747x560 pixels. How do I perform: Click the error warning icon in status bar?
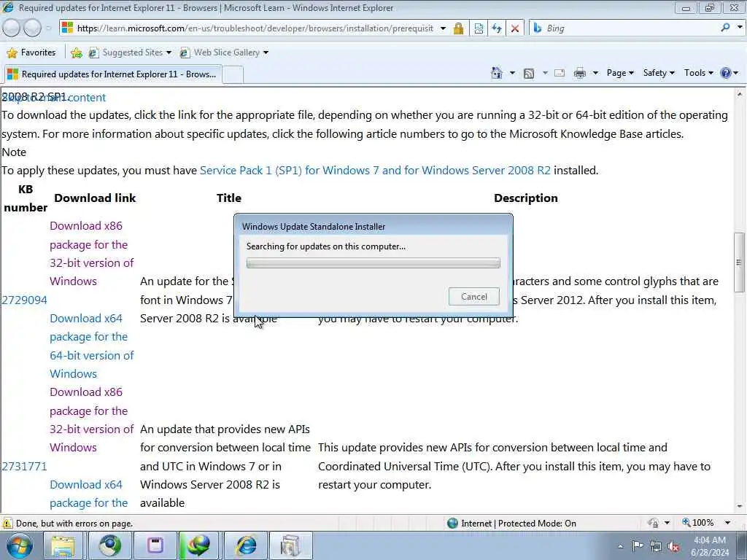pos(7,523)
